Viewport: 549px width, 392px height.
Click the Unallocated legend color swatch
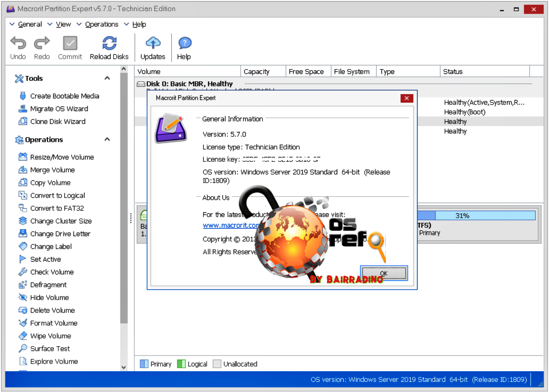[x=217, y=364]
